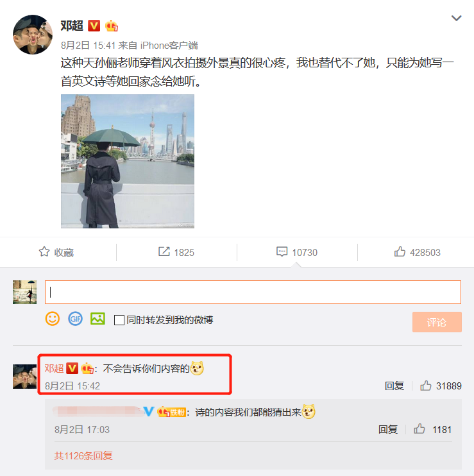Focus the comment text input field
The width and height of the screenshot is (474, 476).
coord(253,292)
